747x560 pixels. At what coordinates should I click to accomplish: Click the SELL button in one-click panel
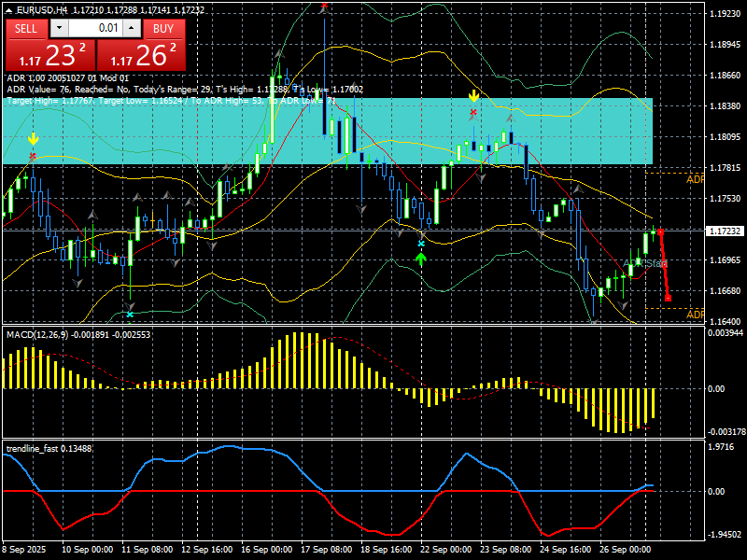pos(26,29)
